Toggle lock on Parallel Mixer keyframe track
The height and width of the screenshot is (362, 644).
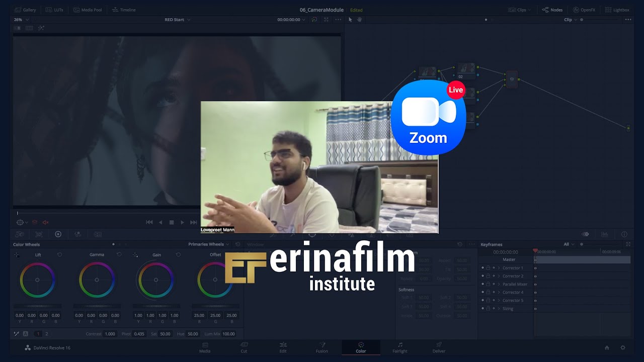click(488, 284)
